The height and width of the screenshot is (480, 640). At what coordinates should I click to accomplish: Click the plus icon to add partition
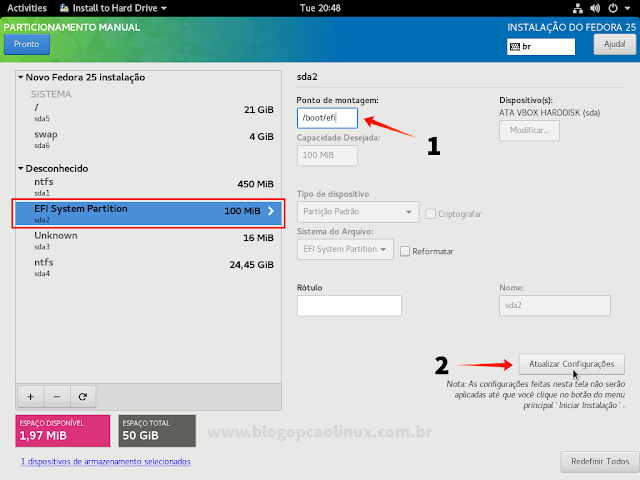(x=31, y=396)
